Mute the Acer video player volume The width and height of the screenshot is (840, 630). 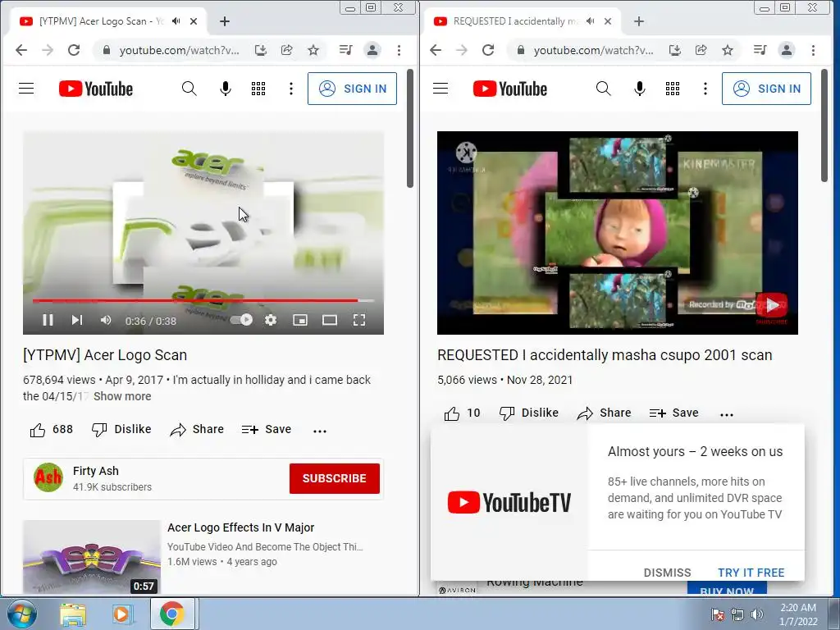tap(106, 321)
